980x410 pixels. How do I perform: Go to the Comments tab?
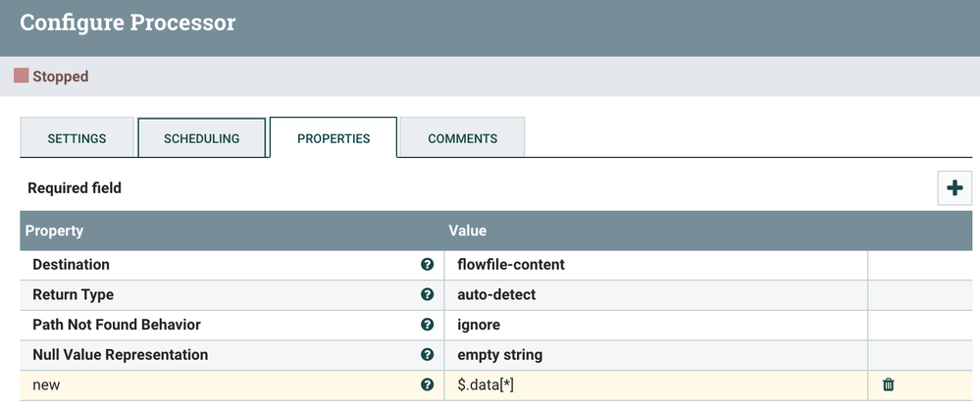(x=462, y=138)
